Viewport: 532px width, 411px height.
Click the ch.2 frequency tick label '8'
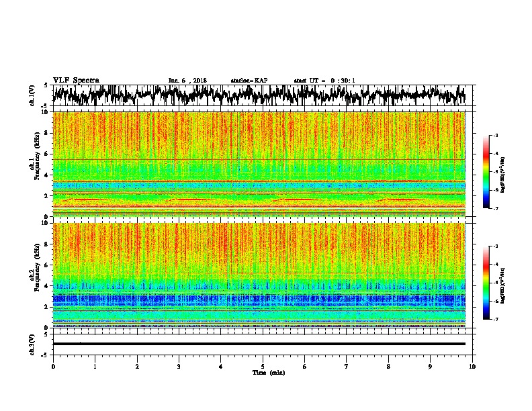coord(47,244)
